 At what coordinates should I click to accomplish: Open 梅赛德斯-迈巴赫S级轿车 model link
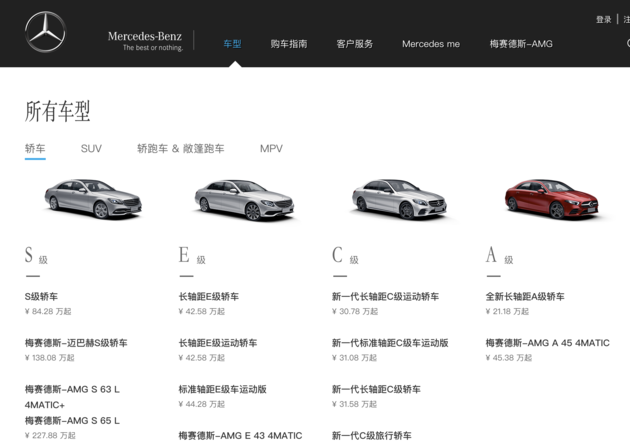click(76, 343)
